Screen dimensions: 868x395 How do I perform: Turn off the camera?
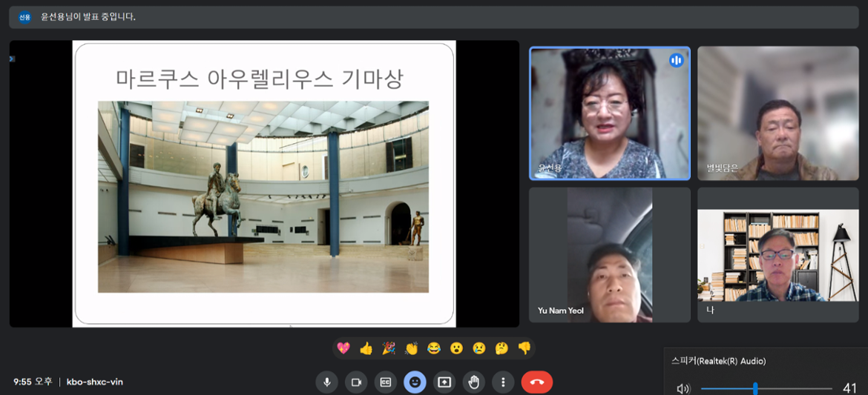[x=356, y=382]
